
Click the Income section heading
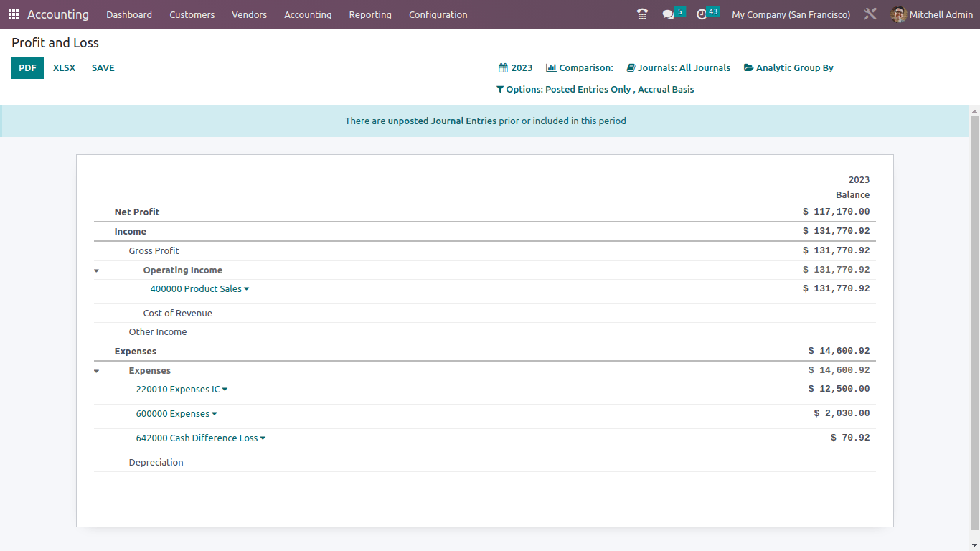coord(131,232)
